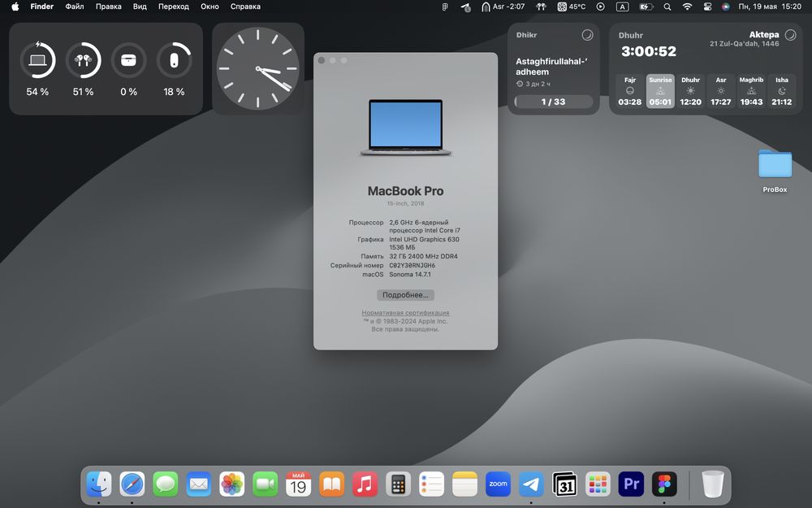Click the battery charging status icon
This screenshot has height=508, width=812.
646,7
